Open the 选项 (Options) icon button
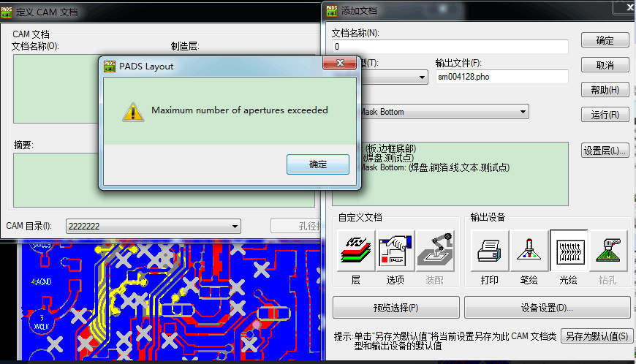636x364 pixels. coord(395,250)
